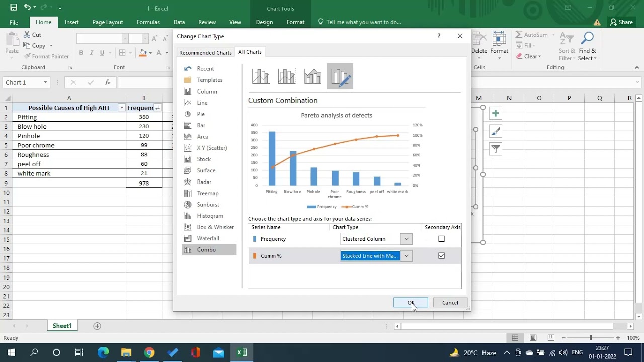Choose the Sunburst chart category
The image size is (644, 362).
pos(208,205)
